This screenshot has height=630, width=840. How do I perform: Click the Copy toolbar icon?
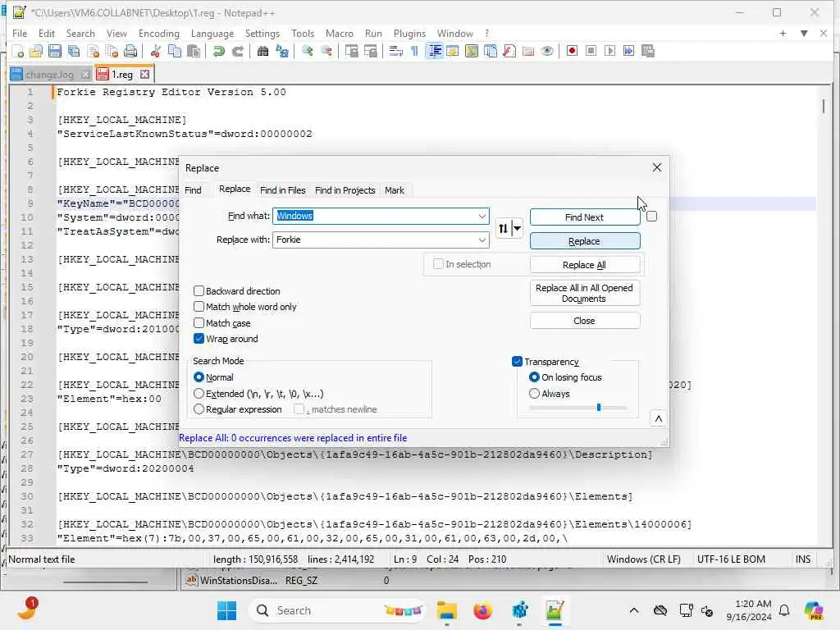point(175,52)
